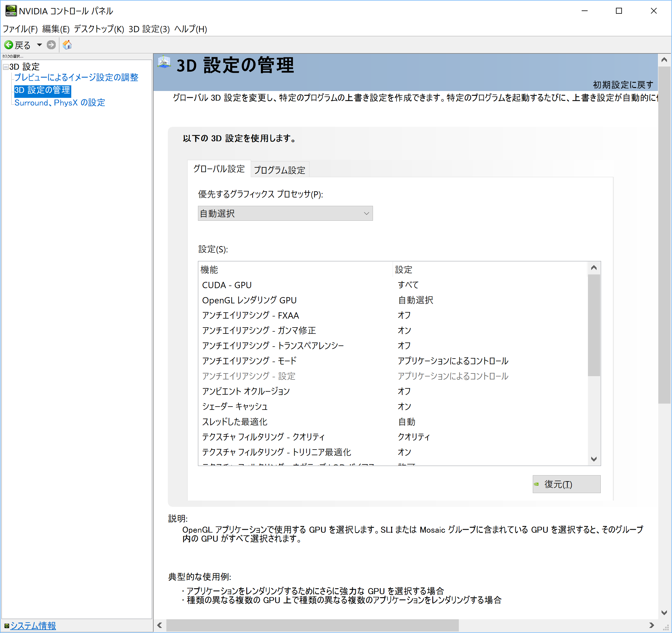Click NVIDIA Control Panel title bar icon

(x=11, y=11)
